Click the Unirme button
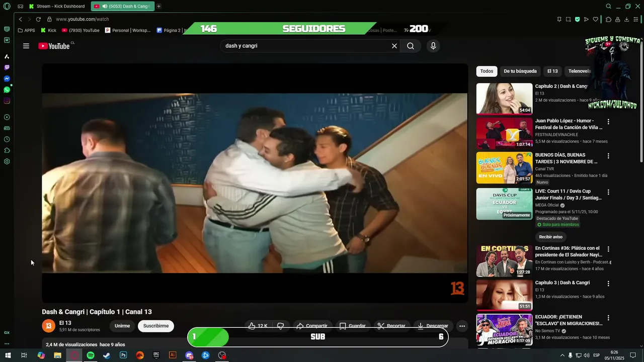The image size is (644, 362). click(122, 326)
